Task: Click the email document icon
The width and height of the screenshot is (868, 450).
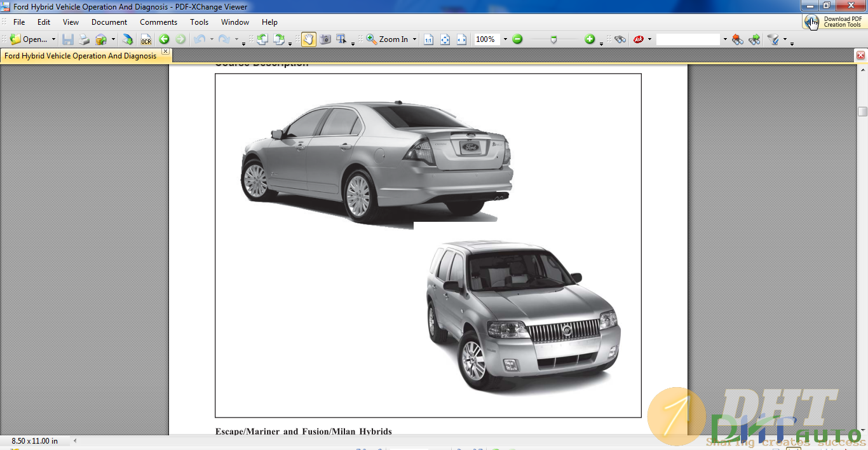Action: pyautogui.click(x=101, y=39)
